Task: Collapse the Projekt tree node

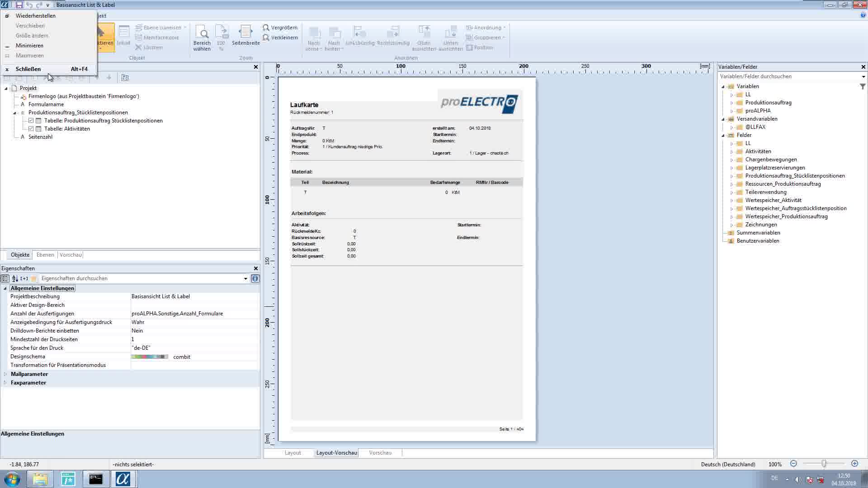Action: point(6,89)
